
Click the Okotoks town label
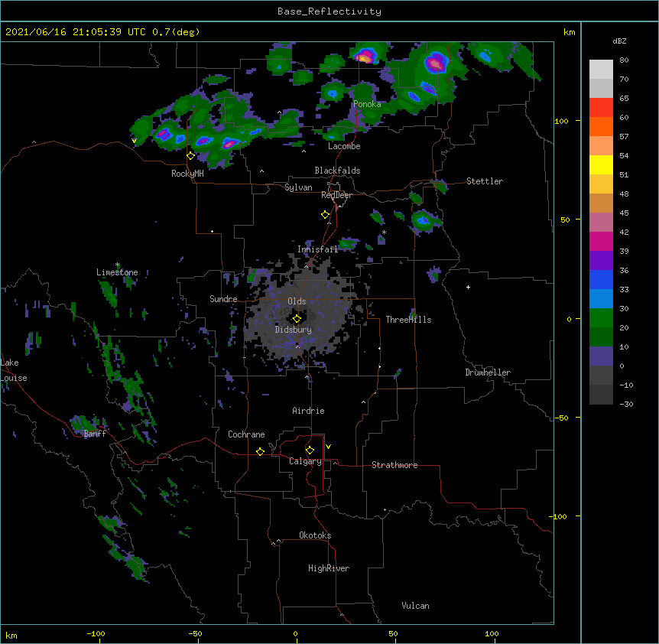pos(315,535)
